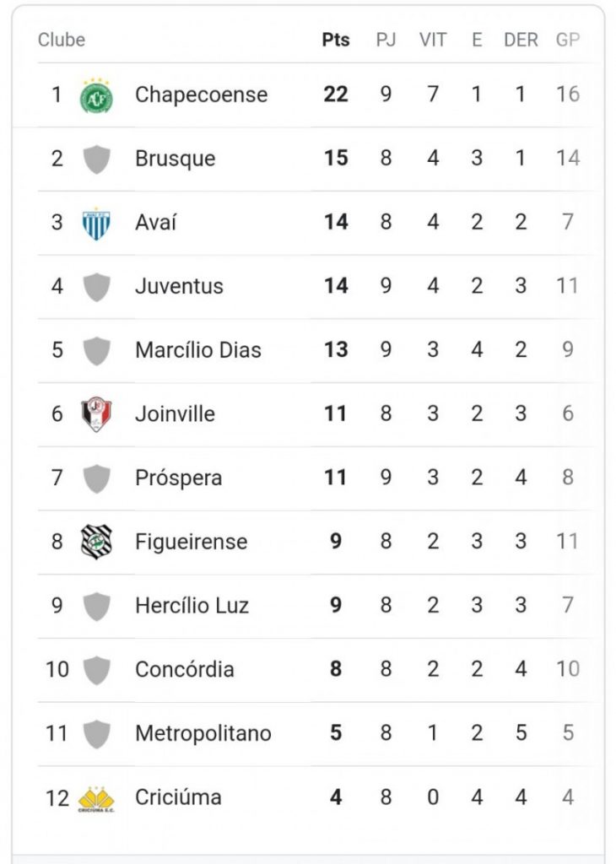Viewport: 616px width, 864px height.
Task: Select the Próspera team name
Action: coord(179,478)
